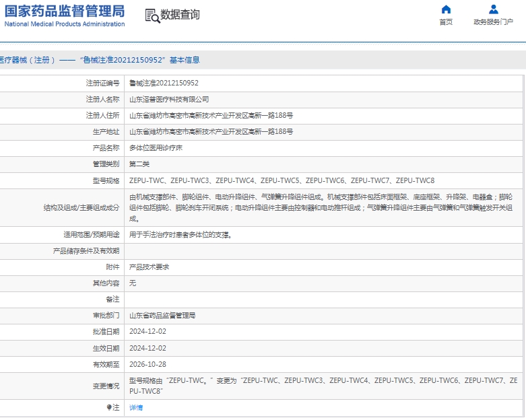Click the 适用范围/预期用途 label
The image size is (526, 420).
click(x=92, y=235)
